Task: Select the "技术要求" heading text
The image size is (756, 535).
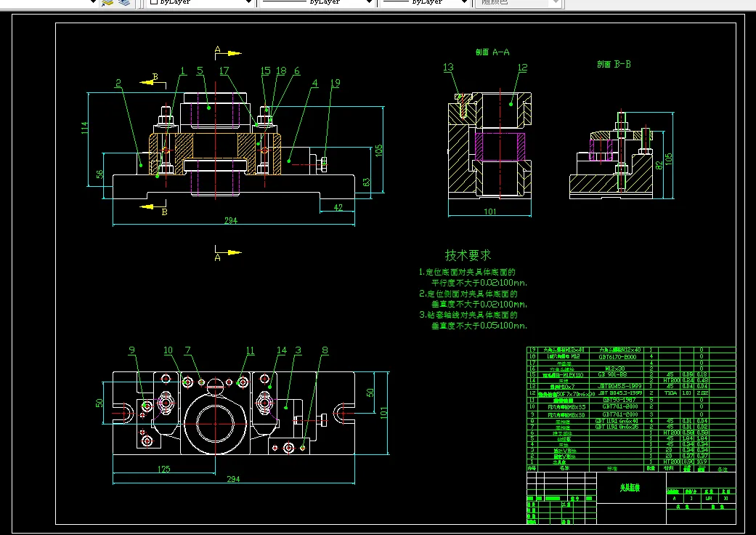Action: [x=468, y=254]
